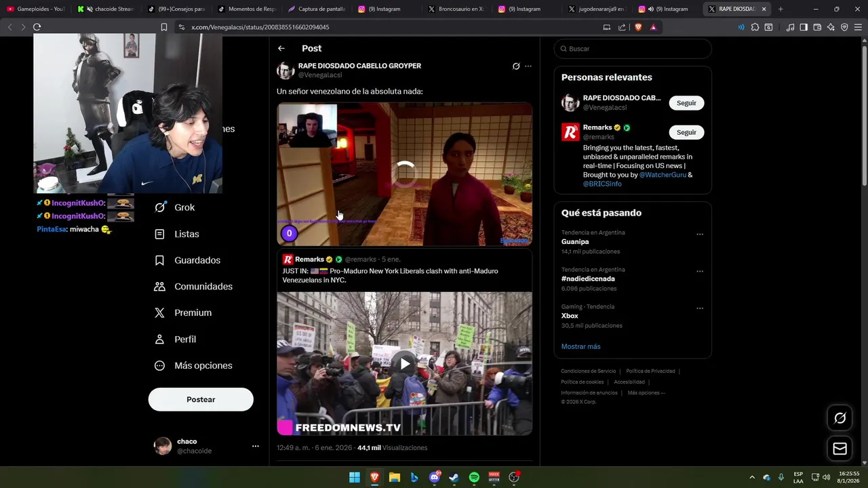Viewport: 868px width, 488px height.
Task: Play the FreedomNews.TV quoted video
Action: [x=405, y=363]
